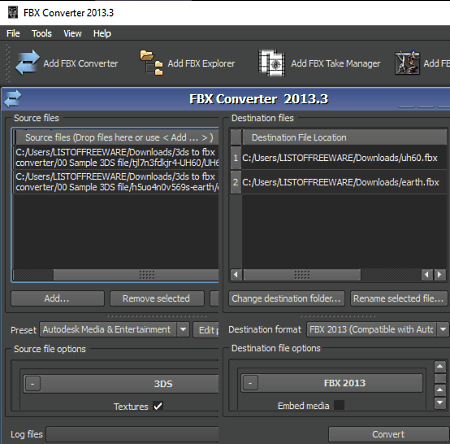The image size is (450, 444).
Task: Click Source files column header
Action: coord(117,137)
